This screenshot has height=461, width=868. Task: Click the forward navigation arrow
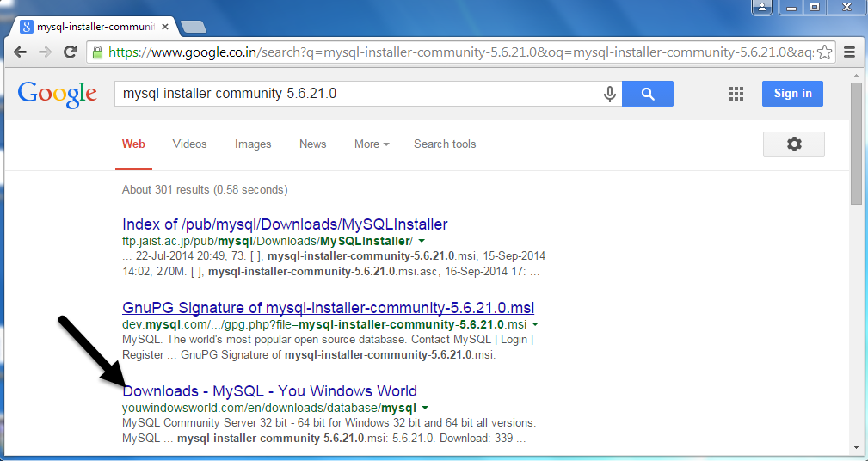coord(45,52)
